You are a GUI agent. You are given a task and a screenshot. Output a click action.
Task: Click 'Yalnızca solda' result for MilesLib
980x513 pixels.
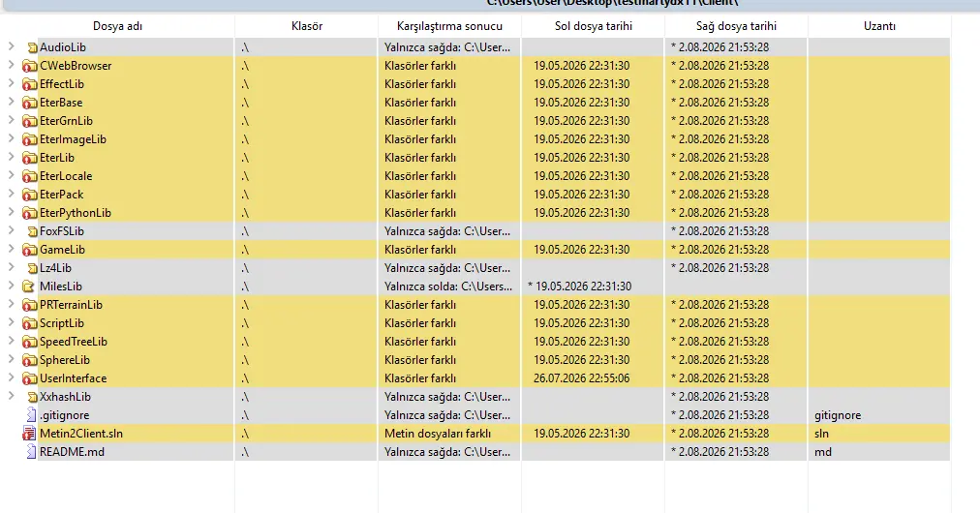(x=448, y=287)
